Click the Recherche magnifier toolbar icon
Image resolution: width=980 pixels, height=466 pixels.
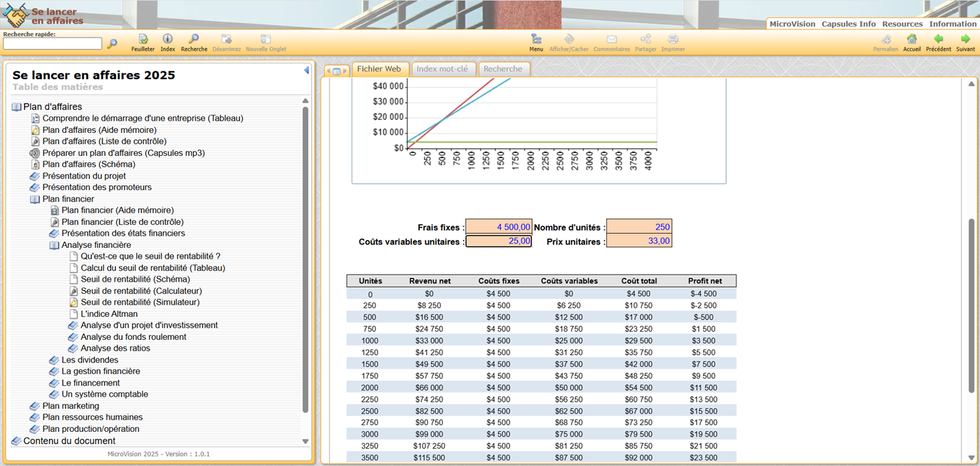coord(194,40)
